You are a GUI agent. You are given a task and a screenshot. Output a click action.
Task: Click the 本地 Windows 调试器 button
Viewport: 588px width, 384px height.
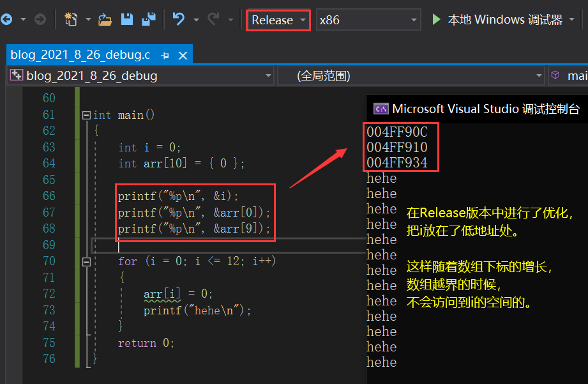pyautogui.click(x=505, y=20)
